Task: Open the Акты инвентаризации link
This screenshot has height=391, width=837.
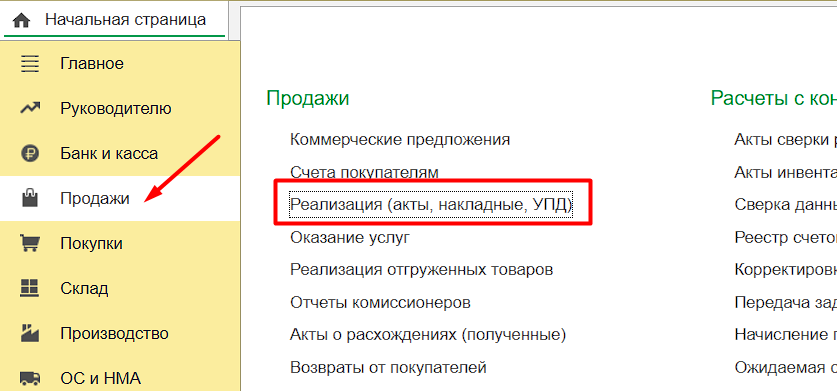Action: pos(786,173)
